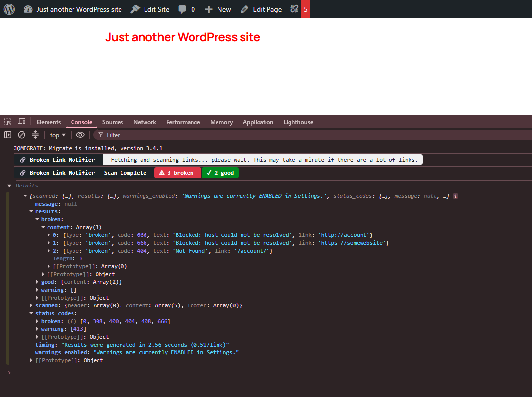This screenshot has width=532, height=397.
Task: Clear the console with the clear icon
Action: pos(22,135)
